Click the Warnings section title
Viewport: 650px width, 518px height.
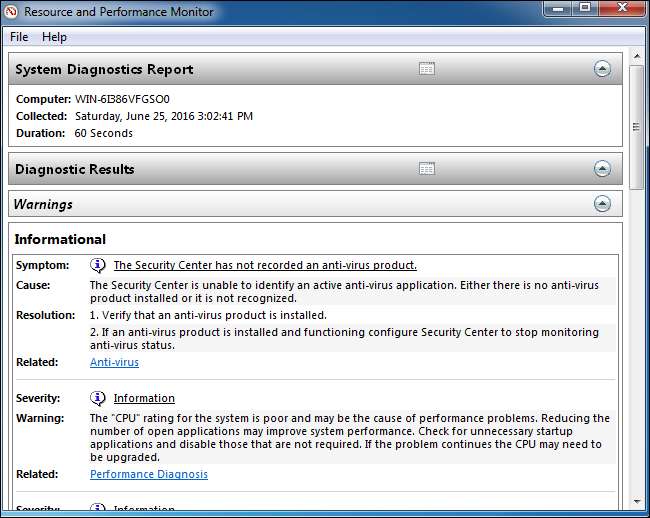(x=43, y=204)
